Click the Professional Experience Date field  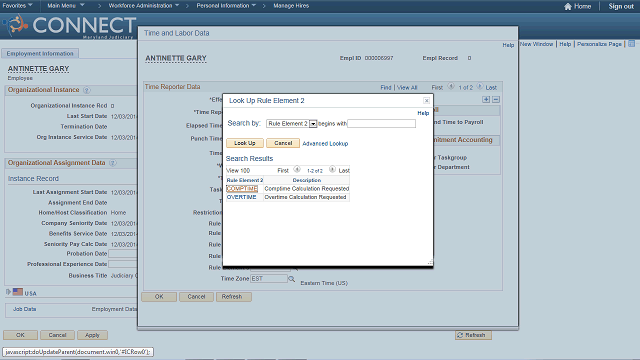pos(123,264)
